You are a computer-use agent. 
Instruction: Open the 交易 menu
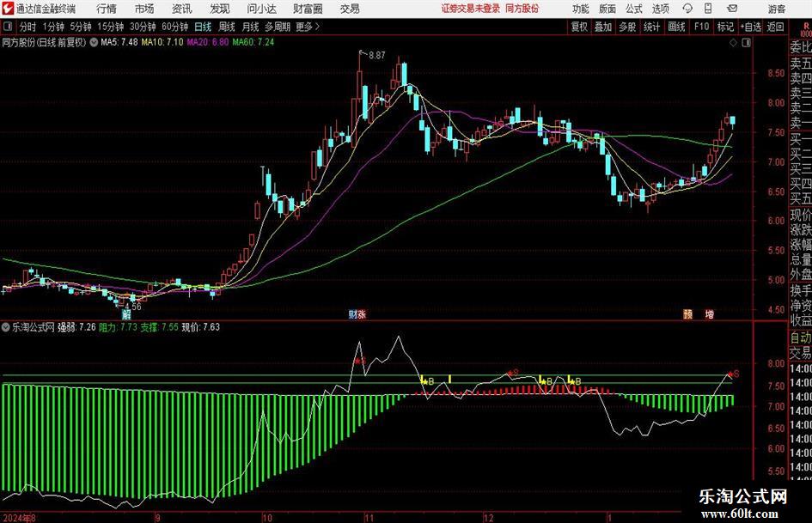[x=350, y=9]
